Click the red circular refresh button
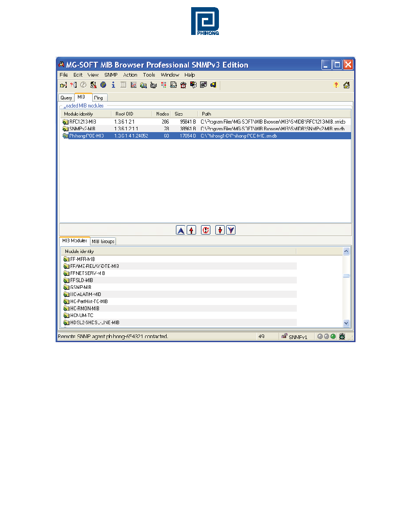The image size is (411, 532). pyautogui.click(x=206, y=230)
